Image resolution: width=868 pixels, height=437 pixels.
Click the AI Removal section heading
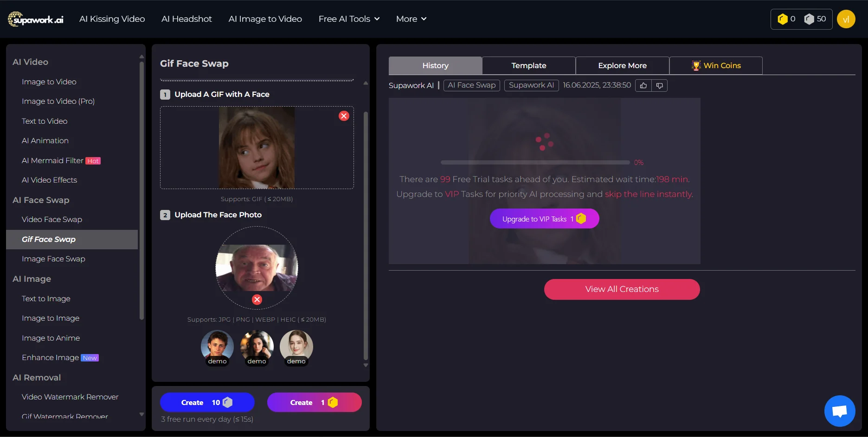coord(37,378)
